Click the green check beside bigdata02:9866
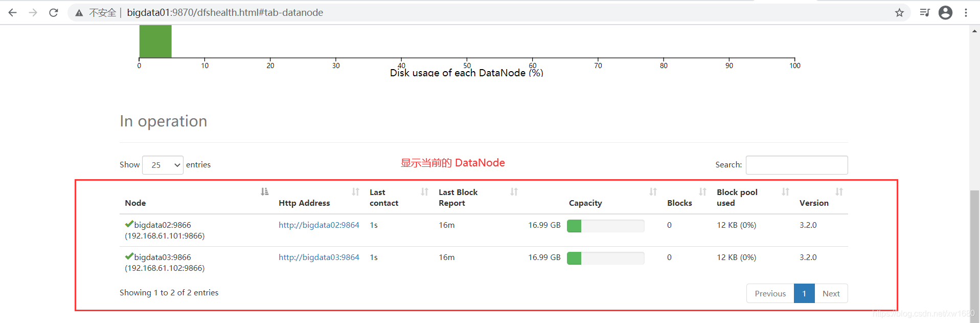 point(129,224)
